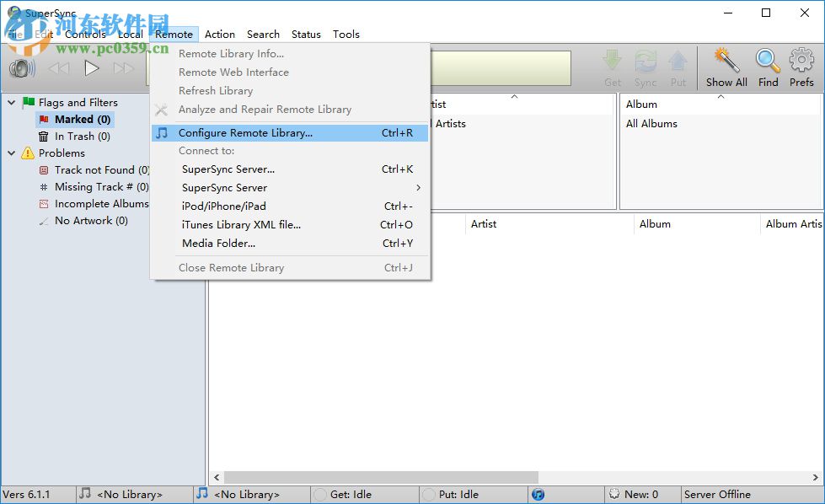Open the Search menu
Viewport: 825px width, 504px height.
(263, 35)
